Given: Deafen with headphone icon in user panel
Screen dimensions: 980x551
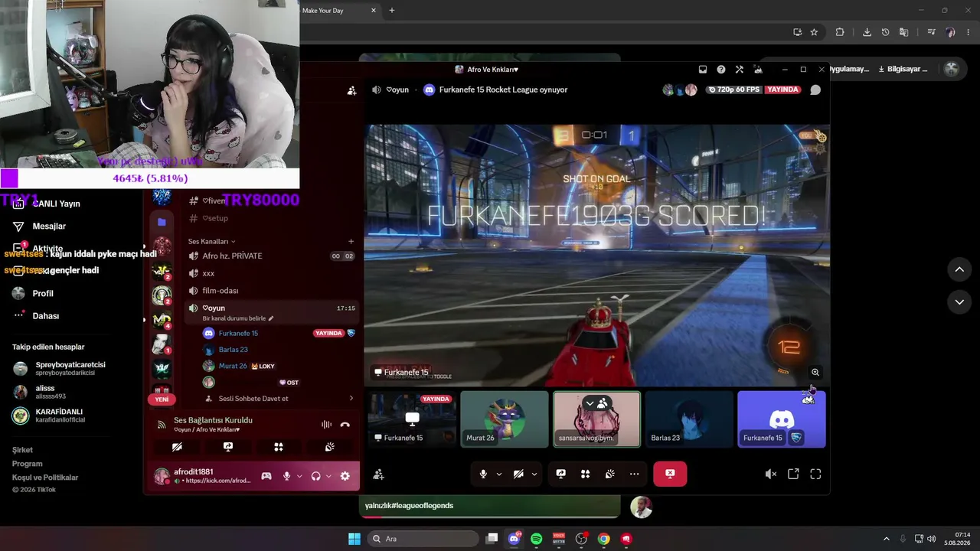Looking at the screenshot, I should (x=316, y=476).
